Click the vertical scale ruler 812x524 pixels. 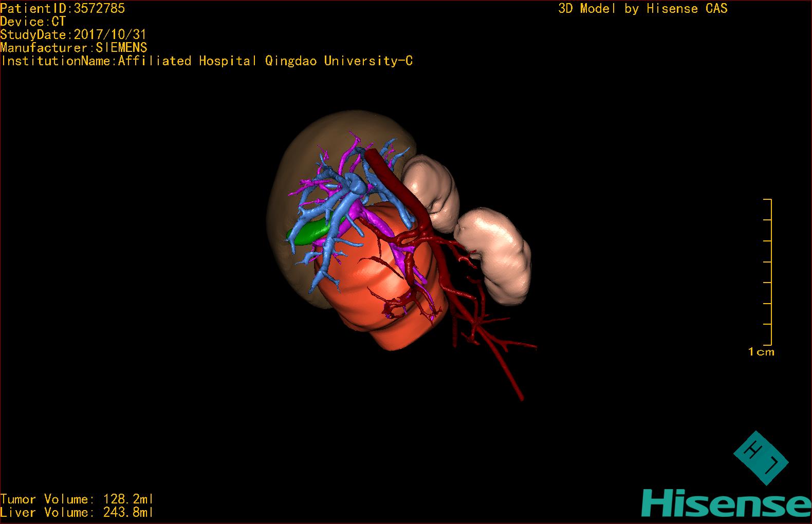pyautogui.click(x=768, y=272)
